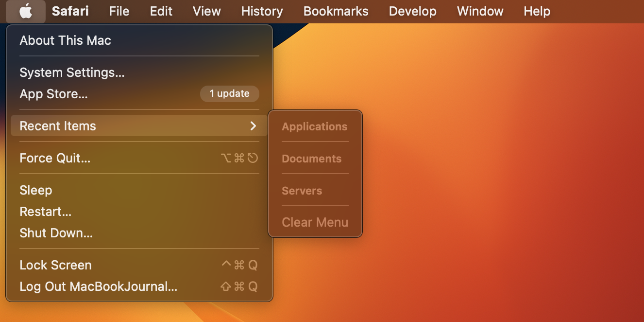Shut Down the computer
Image resolution: width=644 pixels, height=322 pixels.
tap(56, 233)
